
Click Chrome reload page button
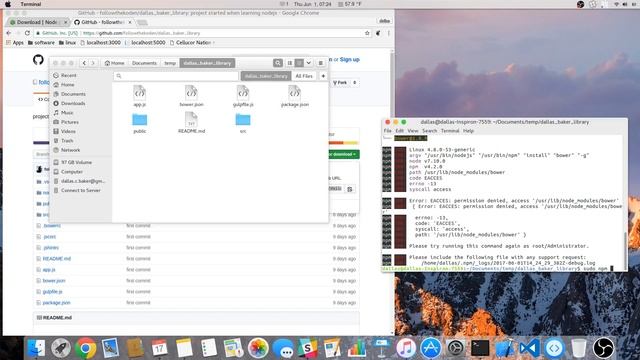pos(27,33)
